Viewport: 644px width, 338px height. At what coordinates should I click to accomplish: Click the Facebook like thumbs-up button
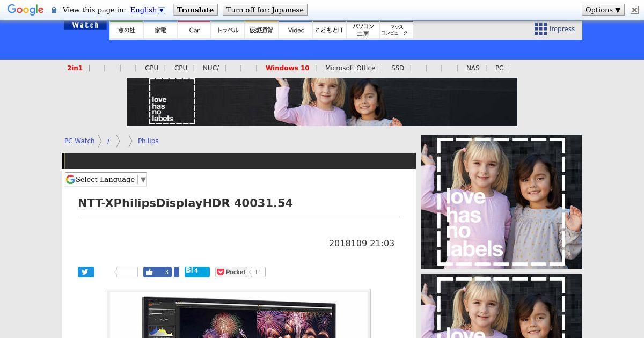pyautogui.click(x=157, y=272)
